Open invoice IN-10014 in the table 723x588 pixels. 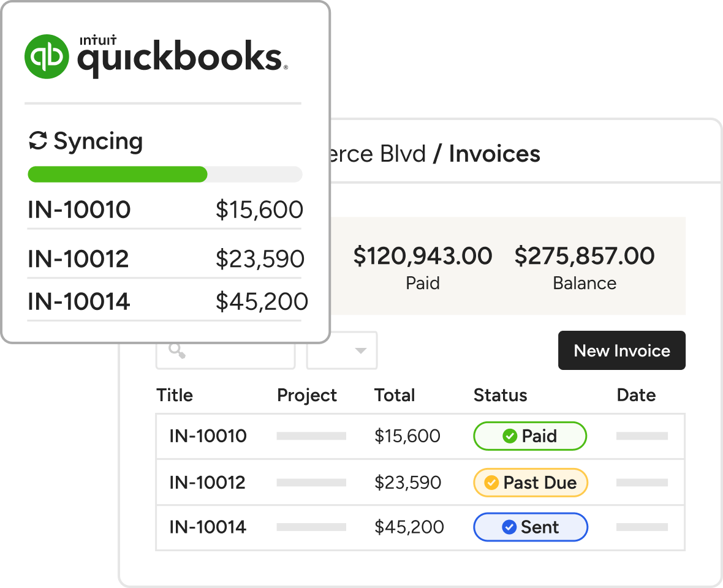(208, 527)
